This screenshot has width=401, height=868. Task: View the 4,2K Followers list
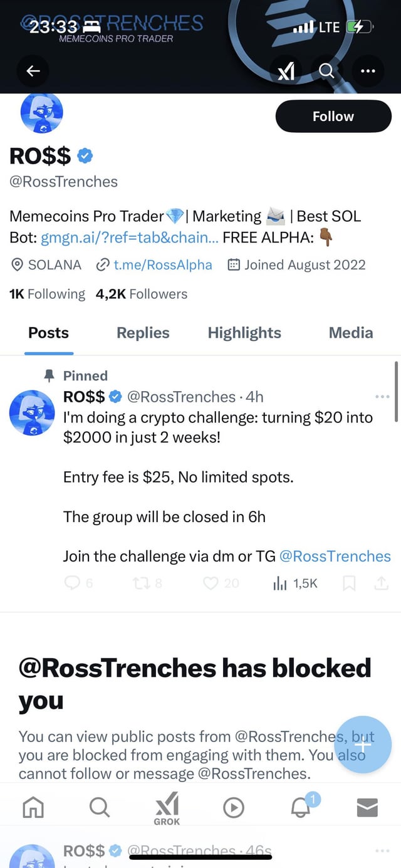141,294
